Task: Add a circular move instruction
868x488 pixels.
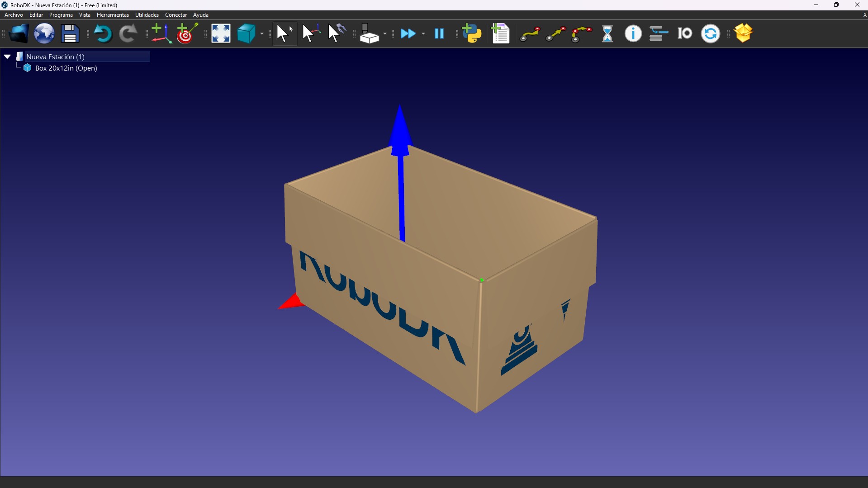Action: point(582,34)
